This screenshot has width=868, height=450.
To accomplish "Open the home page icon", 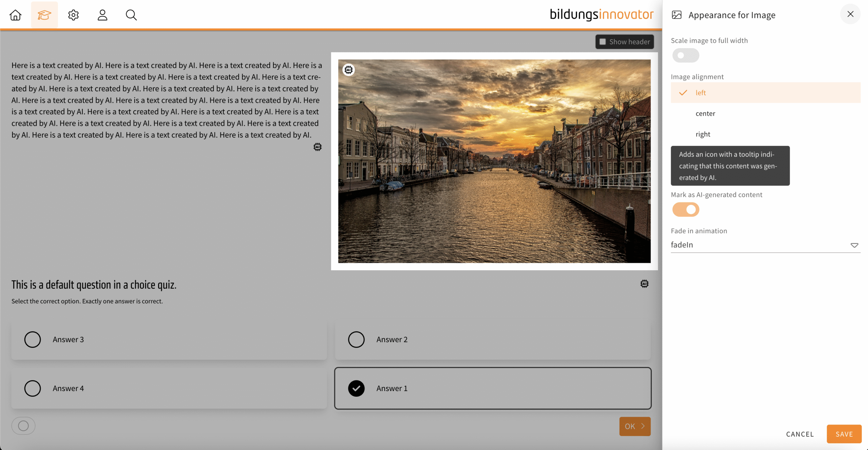I will pos(15,15).
